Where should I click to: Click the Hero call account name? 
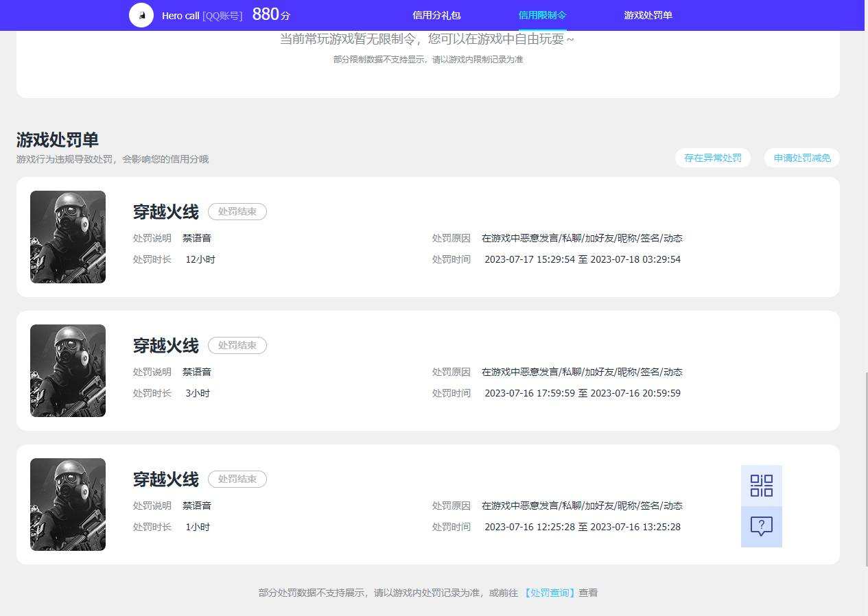(x=180, y=15)
